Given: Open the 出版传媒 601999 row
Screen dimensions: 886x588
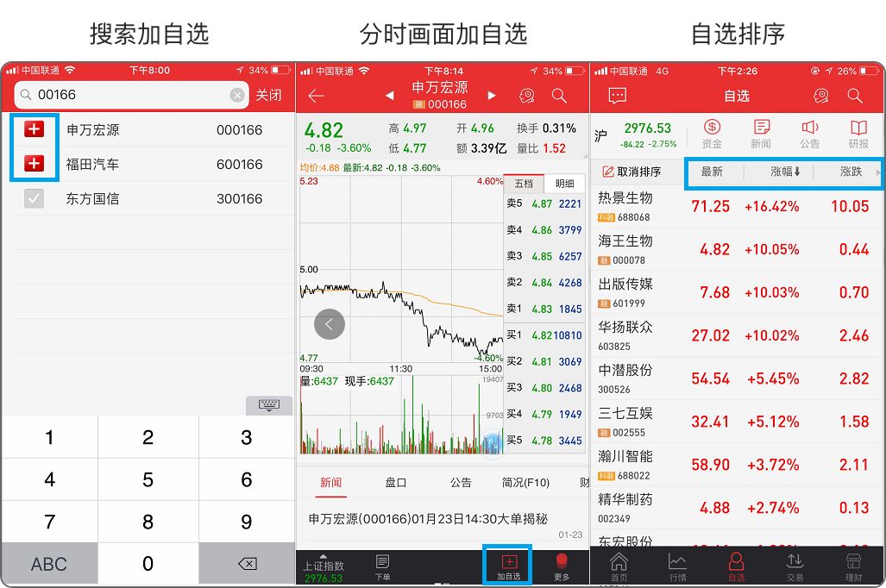Looking at the screenshot, I should [737, 292].
